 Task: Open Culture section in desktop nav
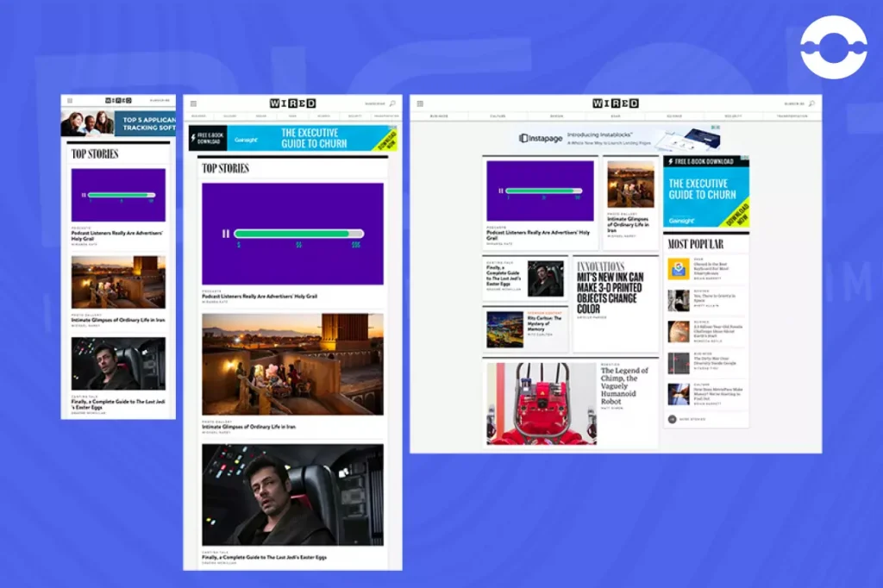[498, 116]
